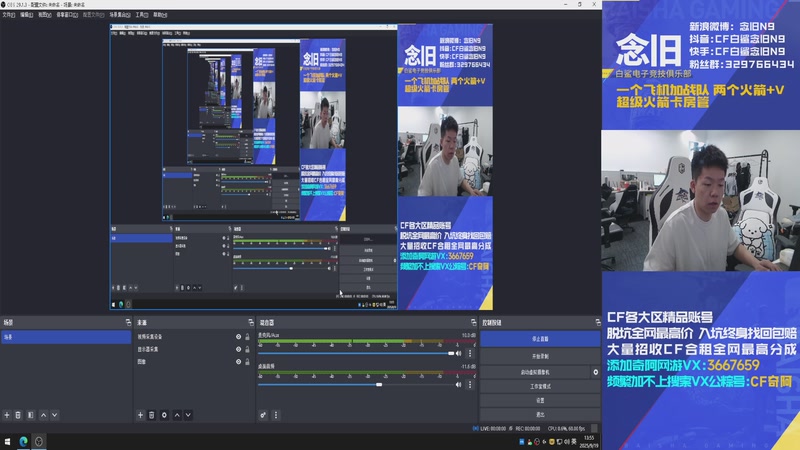
Task: Select the 视频采集设备 source row
Action: click(x=193, y=337)
